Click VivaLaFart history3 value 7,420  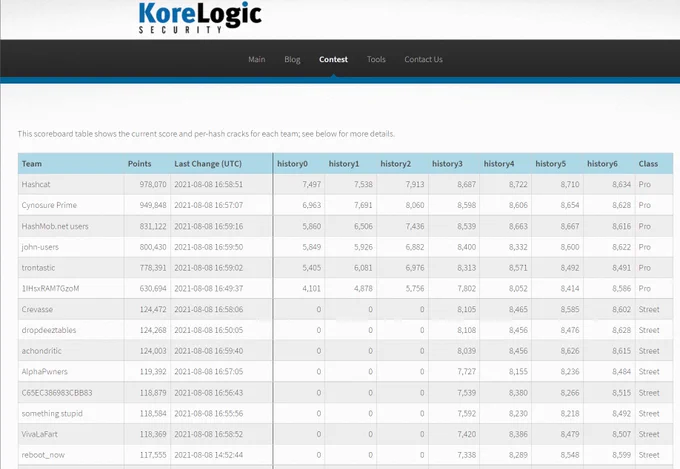pyautogui.click(x=467, y=434)
